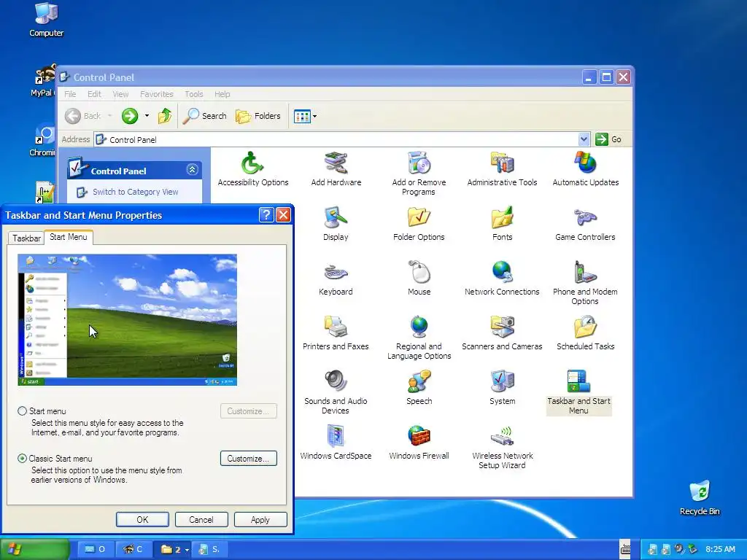
Task: Open the Edit menu
Action: click(x=94, y=94)
